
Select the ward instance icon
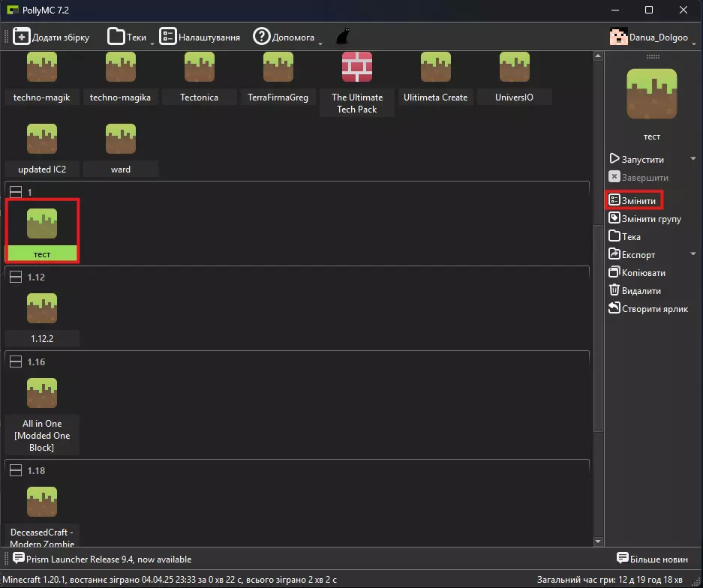point(121,139)
